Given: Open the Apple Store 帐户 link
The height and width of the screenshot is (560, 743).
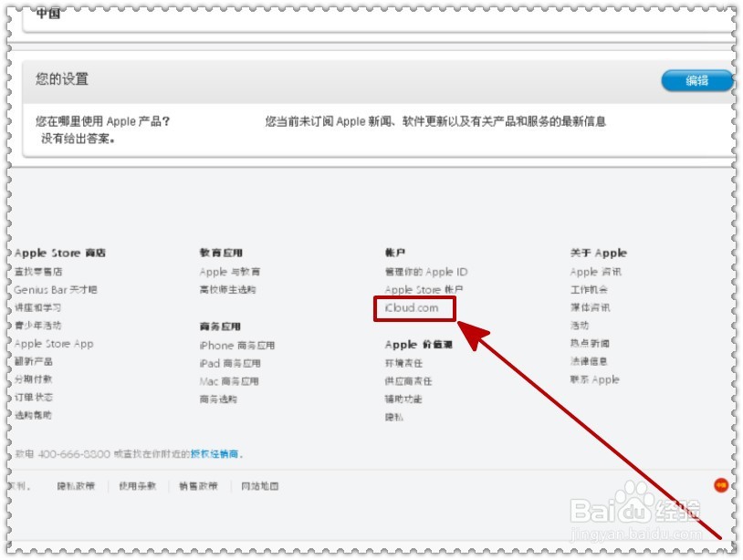Looking at the screenshot, I should [x=424, y=289].
